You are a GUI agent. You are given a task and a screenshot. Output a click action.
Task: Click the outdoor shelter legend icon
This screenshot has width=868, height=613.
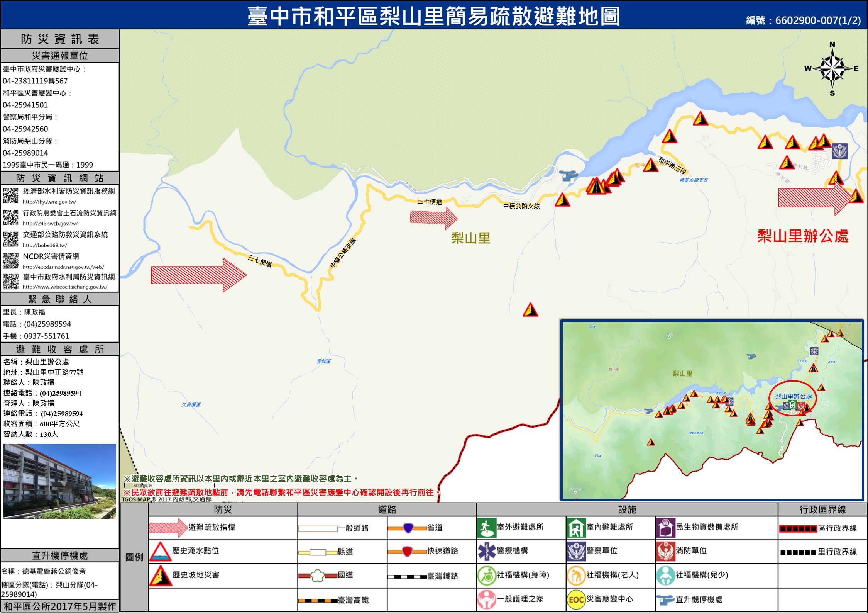[486, 528]
